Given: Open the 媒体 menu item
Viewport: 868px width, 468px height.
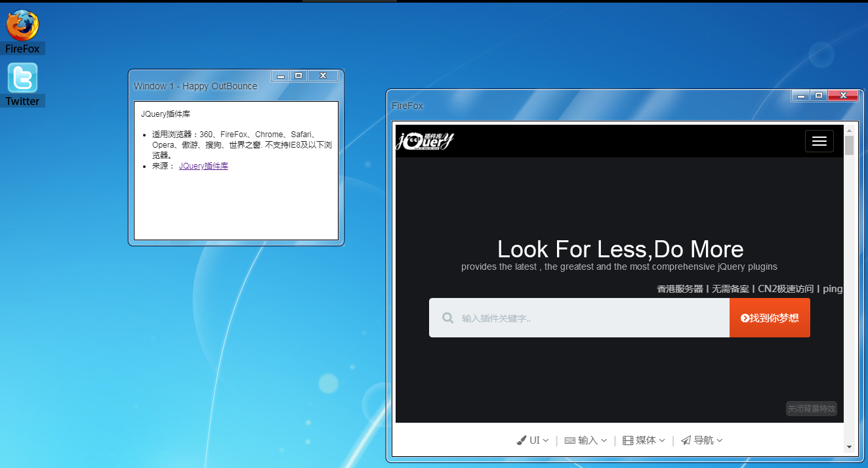Looking at the screenshot, I should pos(645,440).
